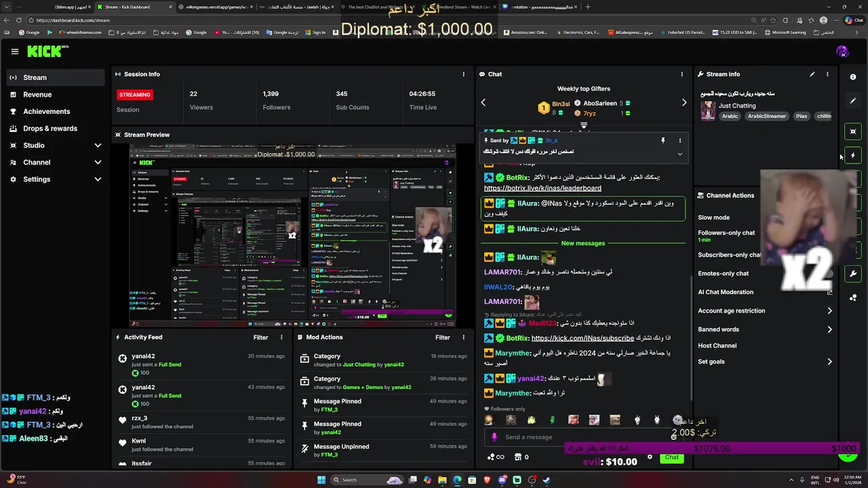The width and height of the screenshot is (868, 488).
Task: Open Chat panel three-dot menu
Action: (x=682, y=74)
